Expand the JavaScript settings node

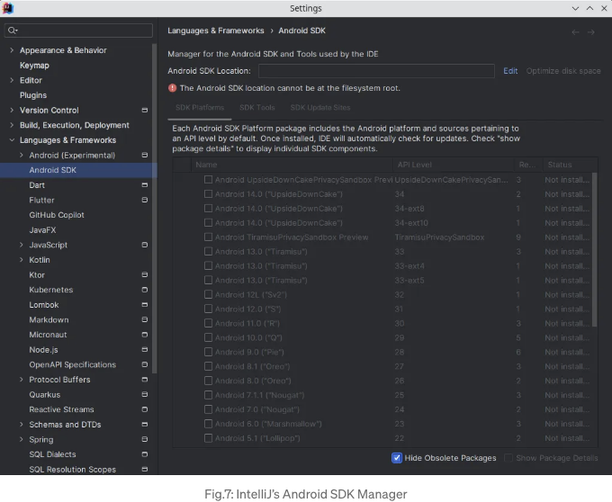(21, 245)
